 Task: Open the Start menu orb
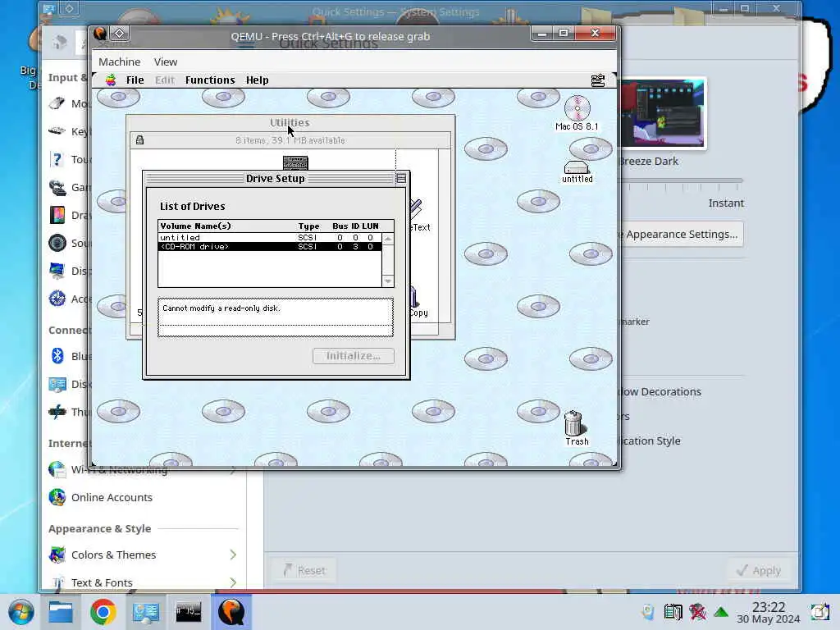tap(21, 612)
